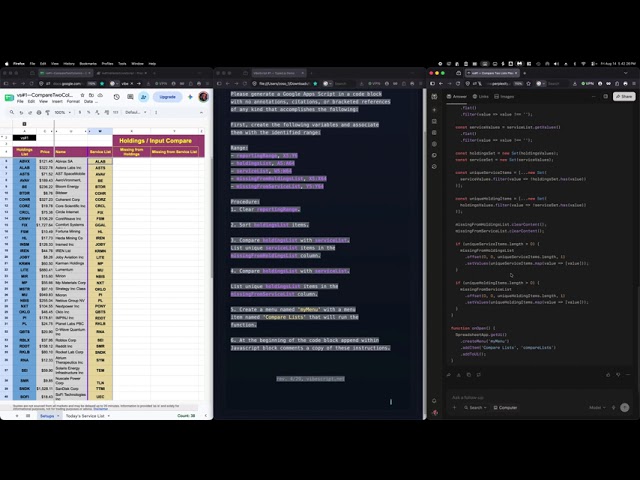The width and height of the screenshot is (640, 480).
Task: Open the File menu in Google Sheets
Action: [x=20, y=101]
